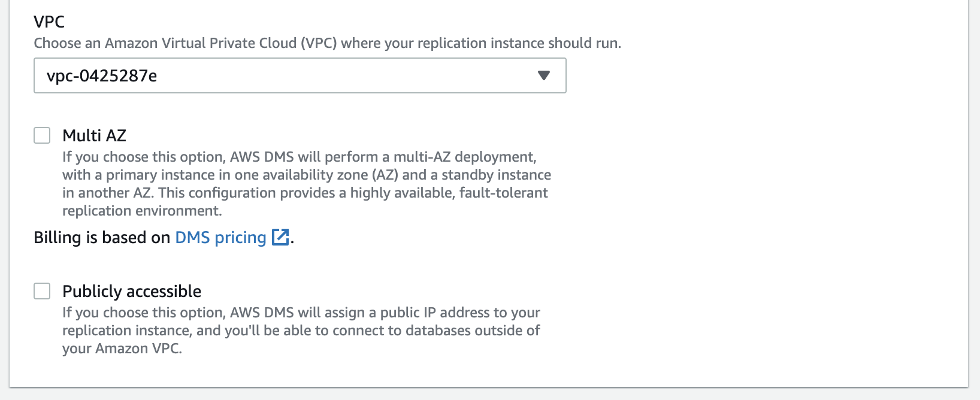
Task: Click the open-in-new-tab icon after pricing link
Action: 279,237
